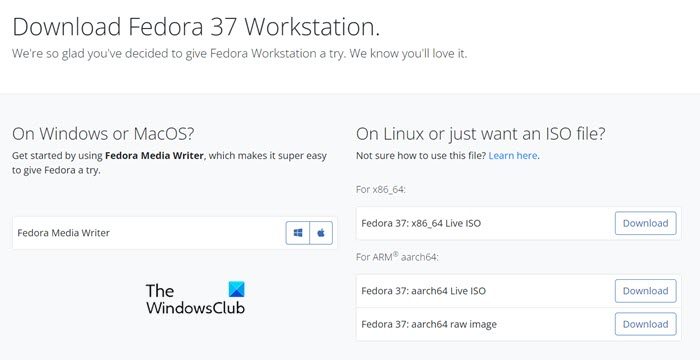Click the 'We're so glad you've decided' subtitle

point(239,54)
